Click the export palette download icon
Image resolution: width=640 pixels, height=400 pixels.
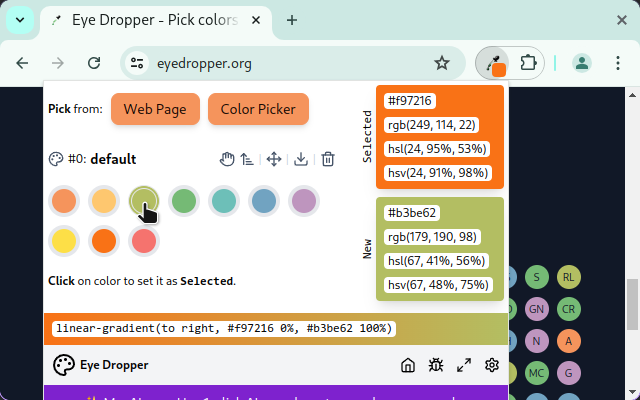[301, 159]
